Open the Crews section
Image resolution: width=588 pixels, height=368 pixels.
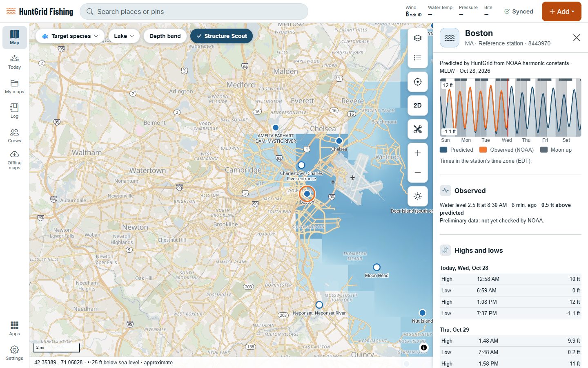[x=15, y=136]
